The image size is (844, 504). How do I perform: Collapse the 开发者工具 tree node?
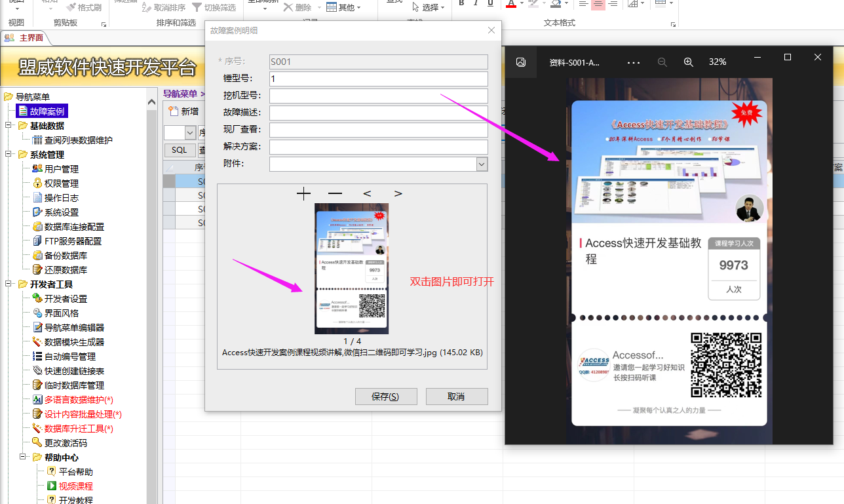point(9,284)
